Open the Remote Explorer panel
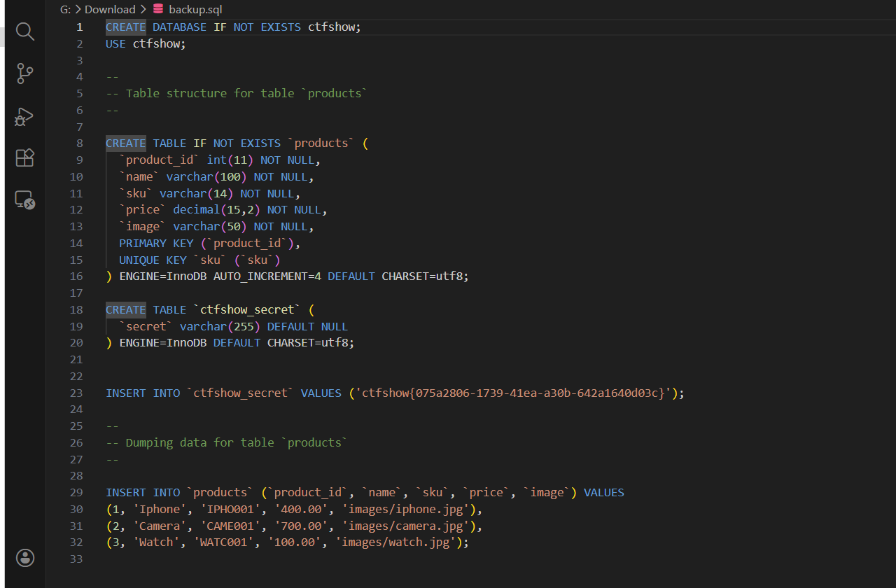This screenshot has width=896, height=588. (x=25, y=200)
